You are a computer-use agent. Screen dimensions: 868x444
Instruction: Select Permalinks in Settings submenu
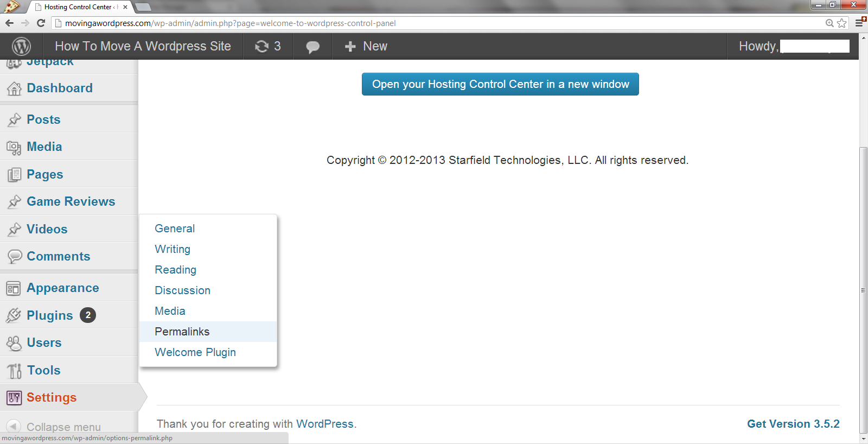(208, 332)
